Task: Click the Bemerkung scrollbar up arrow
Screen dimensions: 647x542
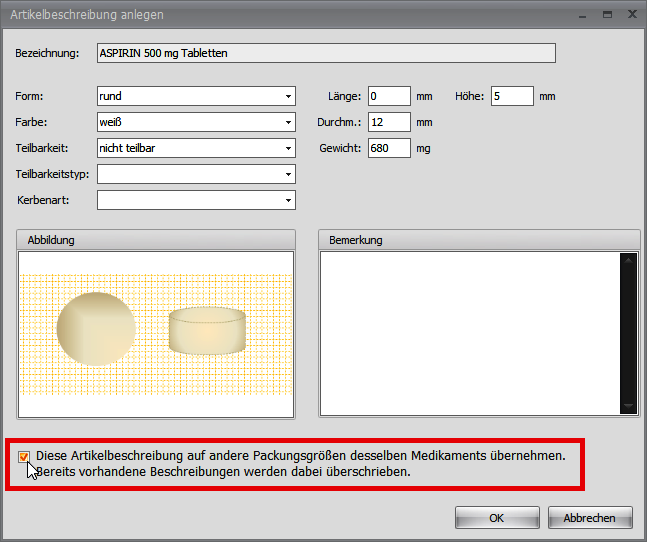Action: pyautogui.click(x=628, y=260)
